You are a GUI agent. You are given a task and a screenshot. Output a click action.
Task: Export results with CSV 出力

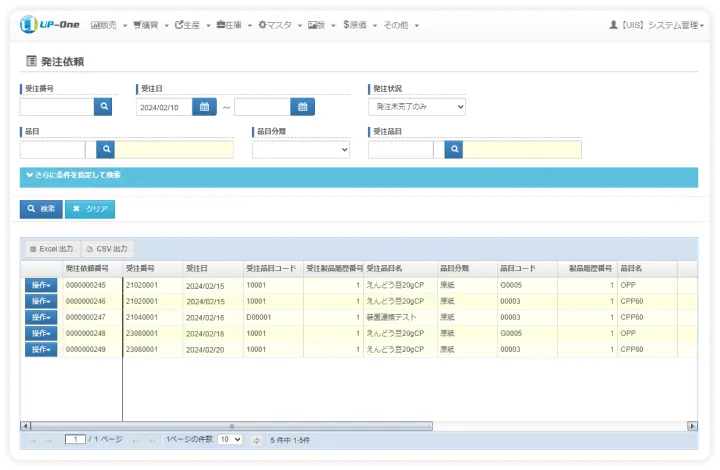(107, 248)
